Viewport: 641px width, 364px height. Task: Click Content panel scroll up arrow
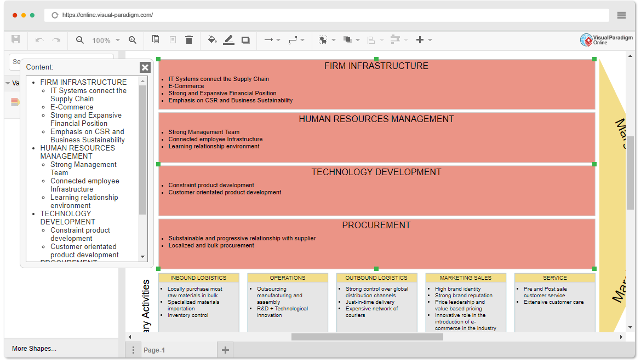[x=142, y=82]
